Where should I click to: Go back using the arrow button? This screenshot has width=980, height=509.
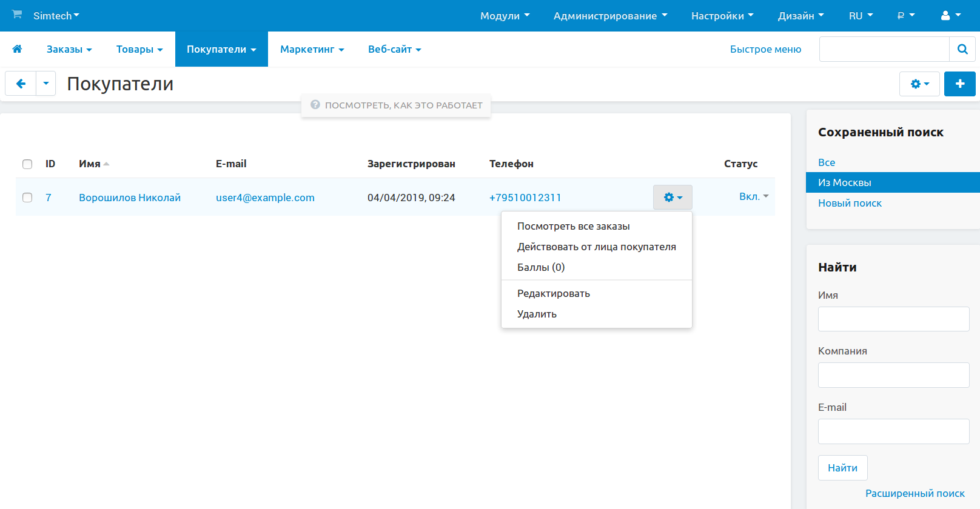(21, 84)
